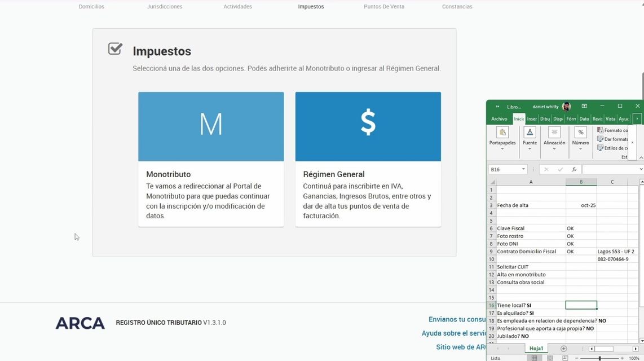Open the Fuente font group icon
644x361 pixels.
click(530, 133)
